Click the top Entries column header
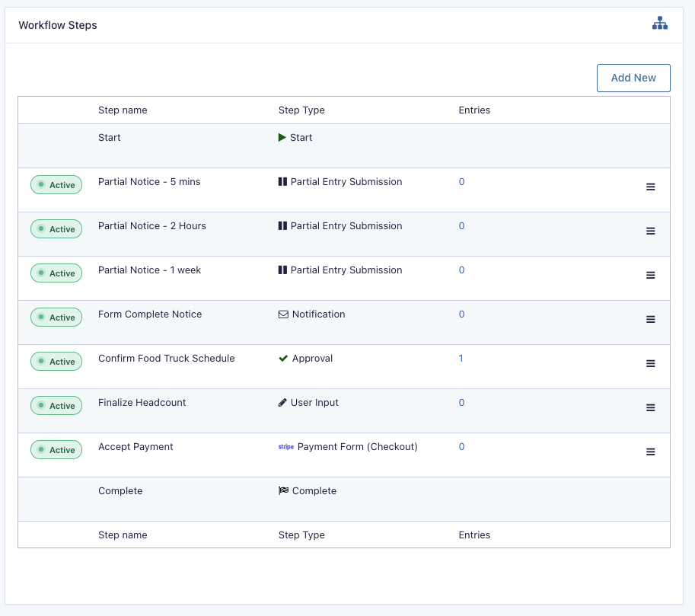 point(474,110)
